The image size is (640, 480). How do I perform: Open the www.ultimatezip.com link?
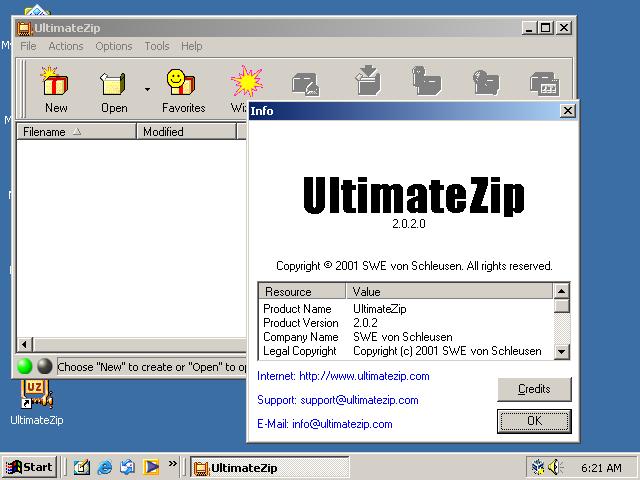point(364,376)
